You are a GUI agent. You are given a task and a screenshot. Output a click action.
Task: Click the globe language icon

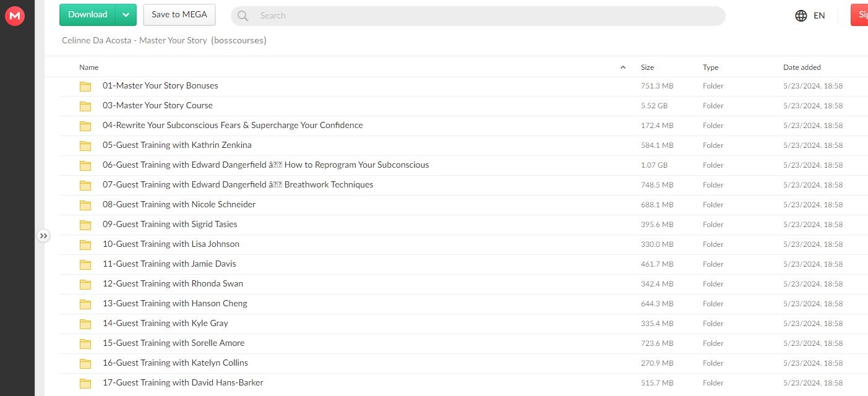point(801,16)
